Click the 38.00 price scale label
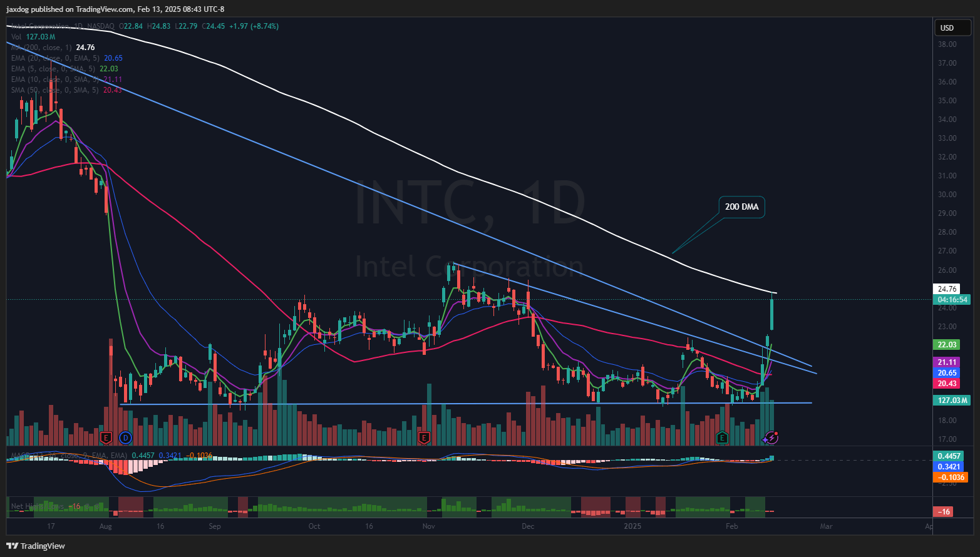Image resolution: width=980 pixels, height=557 pixels. 947,44
